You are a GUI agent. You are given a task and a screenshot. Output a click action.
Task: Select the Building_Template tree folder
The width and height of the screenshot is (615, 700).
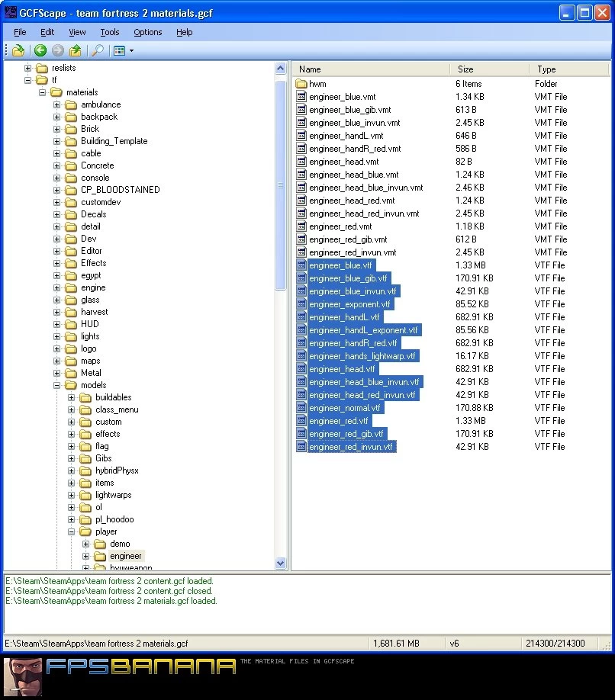(x=114, y=141)
